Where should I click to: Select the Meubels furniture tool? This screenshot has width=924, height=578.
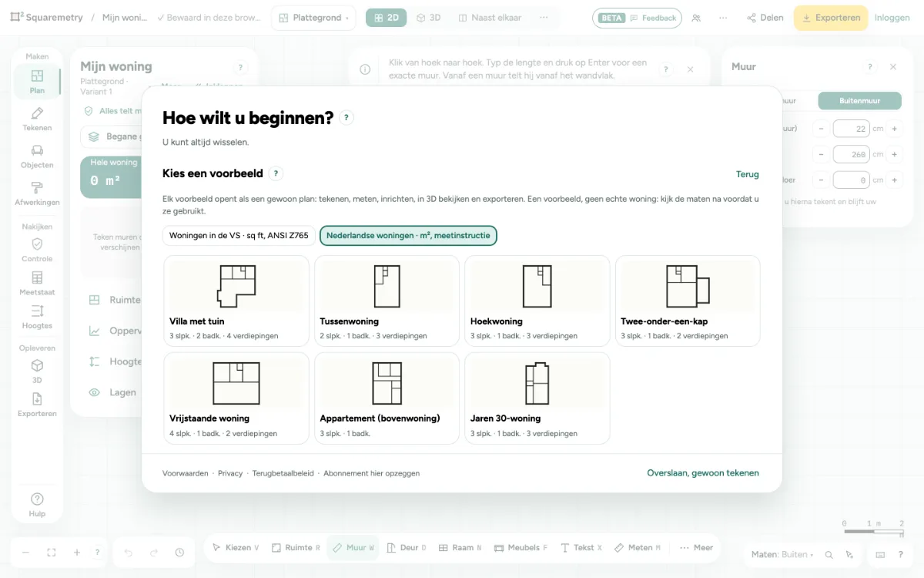point(521,548)
